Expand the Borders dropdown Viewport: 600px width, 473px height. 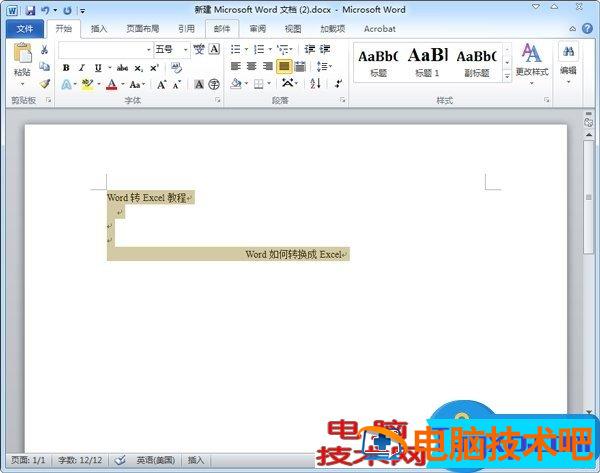(269, 83)
